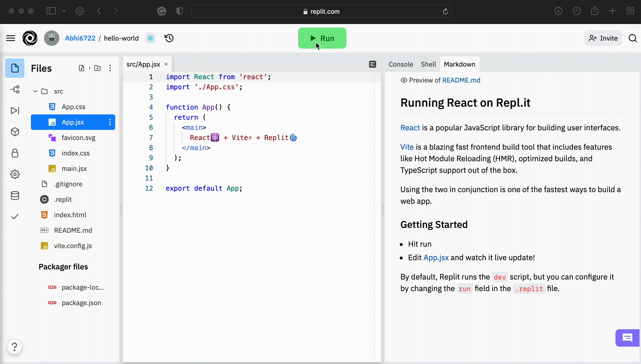Open the README.md preview link
The image size is (641, 364).
pos(461,80)
